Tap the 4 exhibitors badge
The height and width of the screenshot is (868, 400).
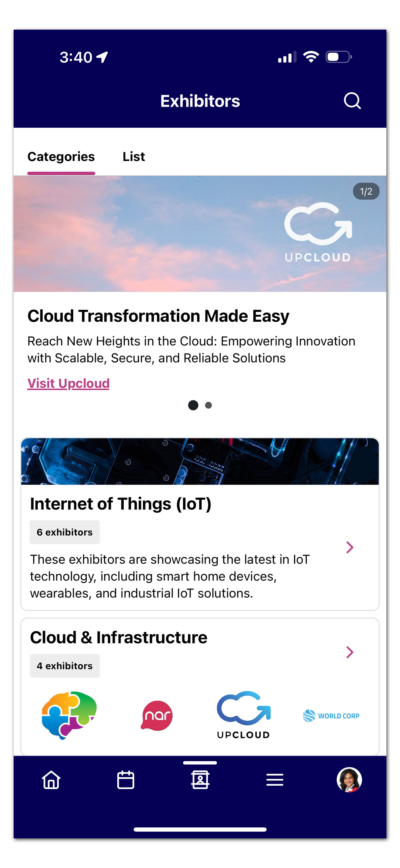point(65,666)
